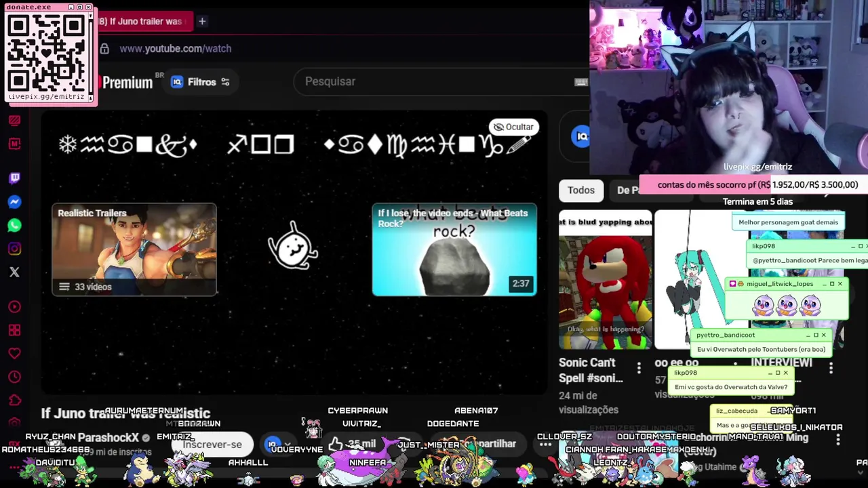Click the YouTube Premium logo
Screen dimensions: 868x488
point(127,82)
